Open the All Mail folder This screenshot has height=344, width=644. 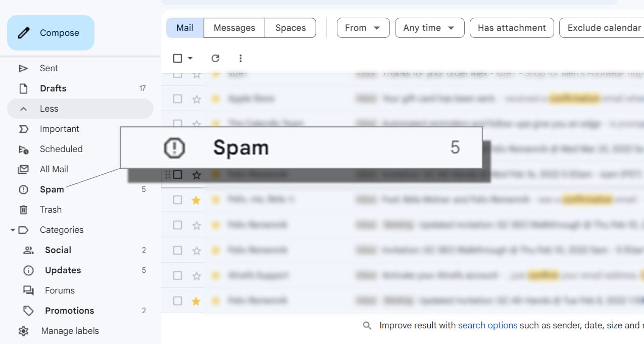(54, 169)
